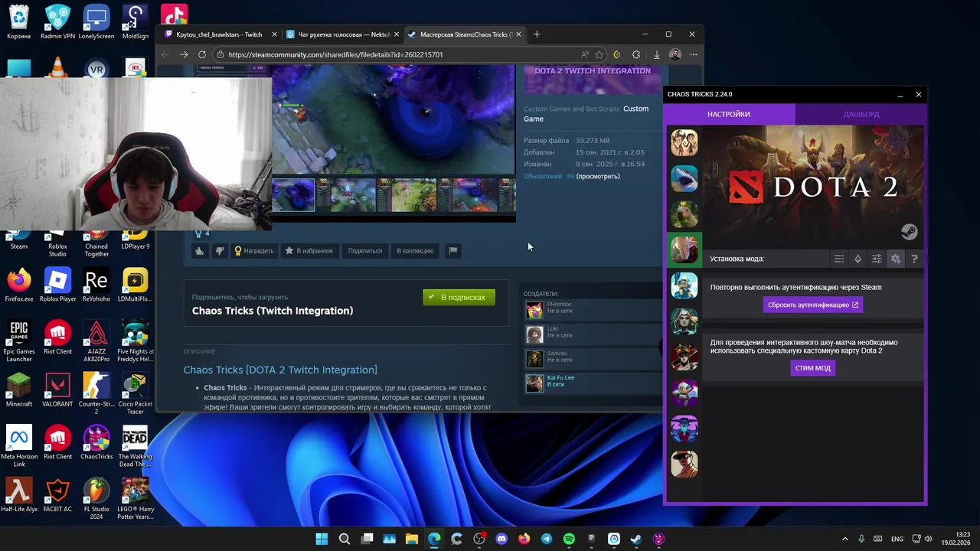This screenshot has width=980, height=551.
Task: Open the question mark help icon in Chaos Tricks
Action: click(914, 259)
